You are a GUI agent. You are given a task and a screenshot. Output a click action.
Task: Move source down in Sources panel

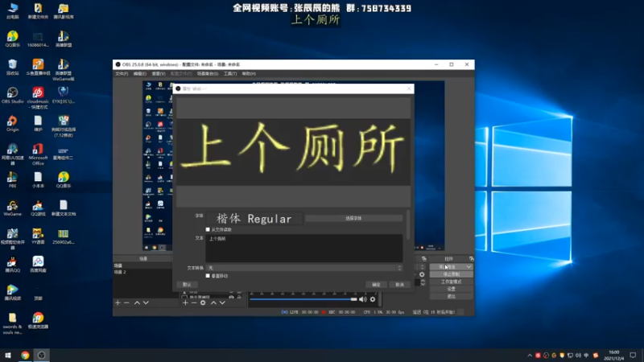coord(222,303)
